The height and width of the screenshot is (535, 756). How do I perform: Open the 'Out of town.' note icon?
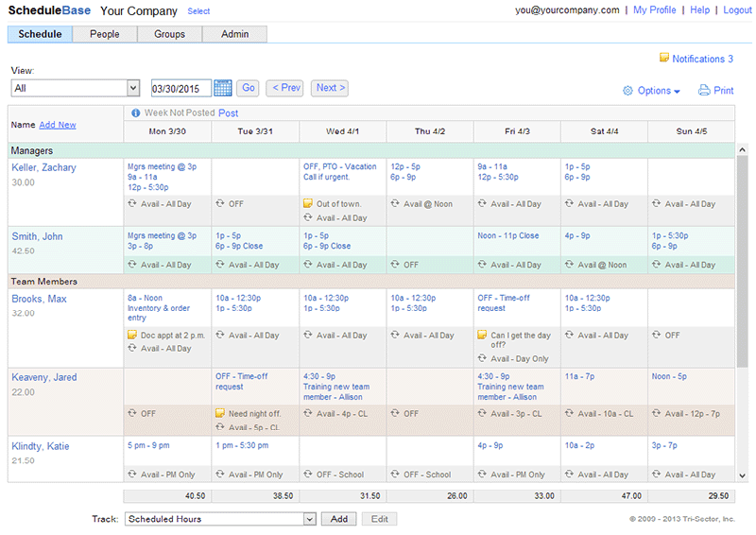[x=308, y=203]
